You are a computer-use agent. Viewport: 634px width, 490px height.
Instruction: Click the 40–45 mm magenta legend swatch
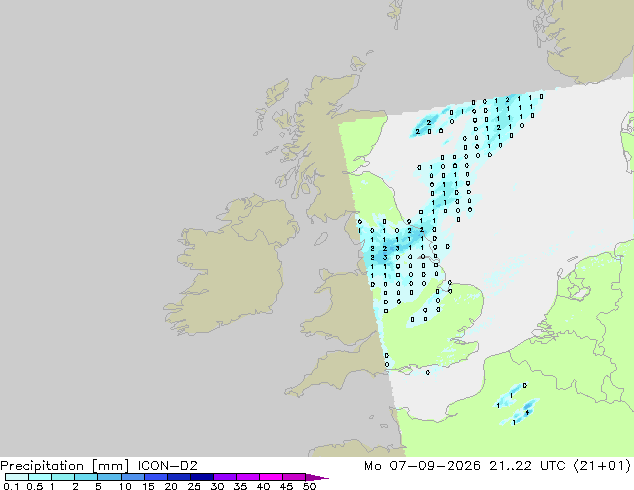[x=271, y=477]
